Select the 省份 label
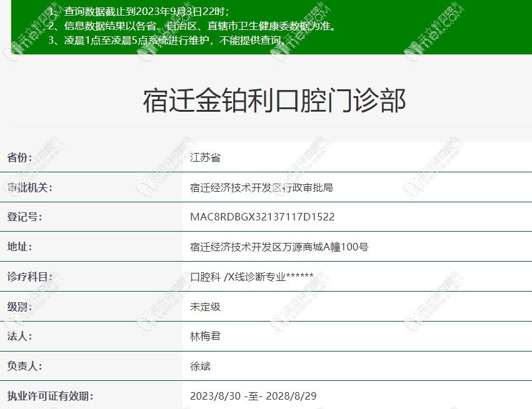Screen dimensions: 532x409 coord(19,157)
